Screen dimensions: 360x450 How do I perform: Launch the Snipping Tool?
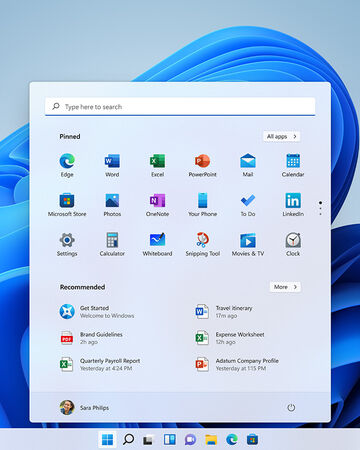(x=203, y=244)
